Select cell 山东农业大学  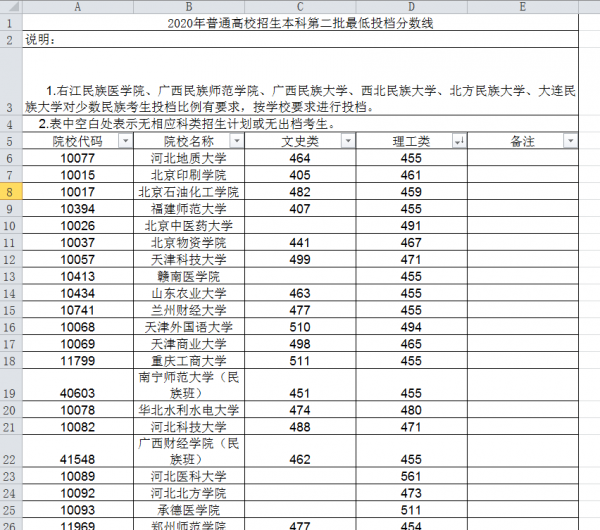(x=189, y=293)
